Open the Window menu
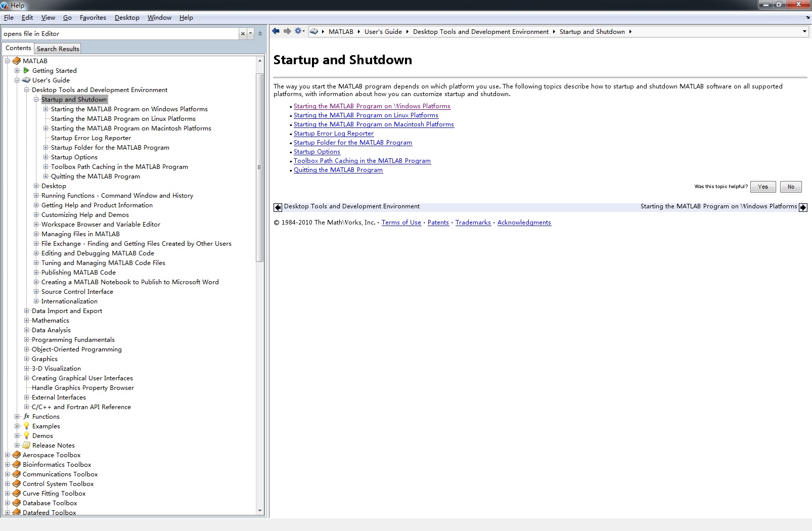The height and width of the screenshot is (531, 812). 159,17
